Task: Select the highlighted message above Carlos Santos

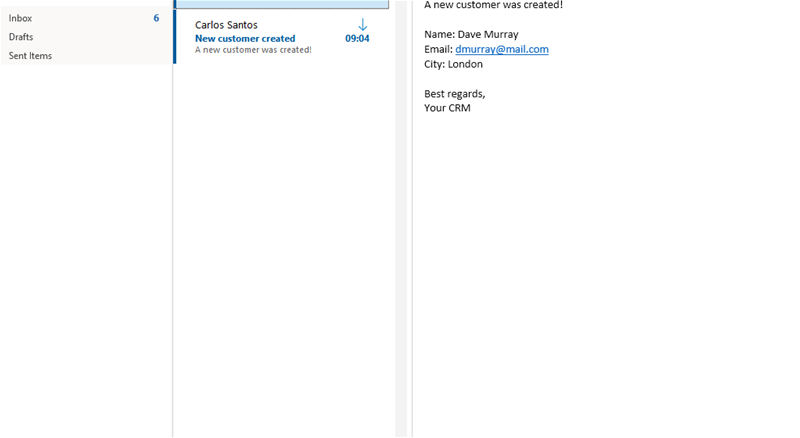Action: (282, 4)
